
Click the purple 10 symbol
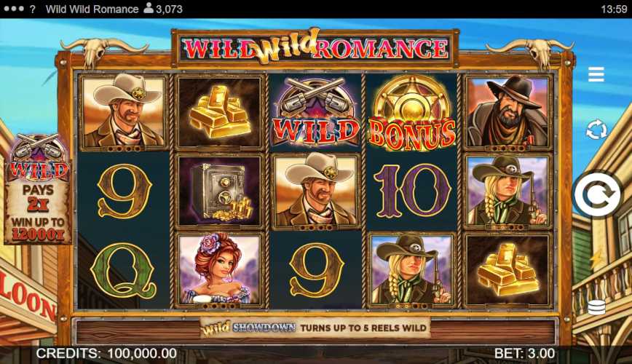[412, 191]
